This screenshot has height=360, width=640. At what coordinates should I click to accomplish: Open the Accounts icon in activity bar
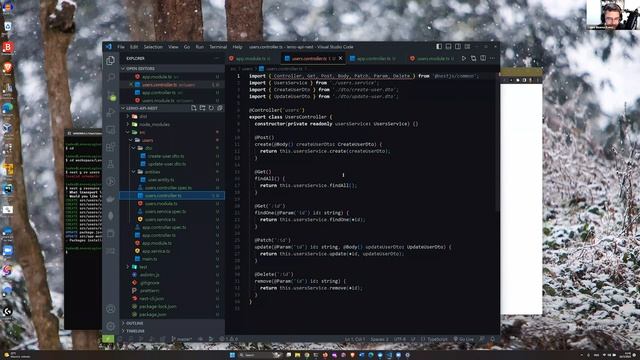[110, 309]
